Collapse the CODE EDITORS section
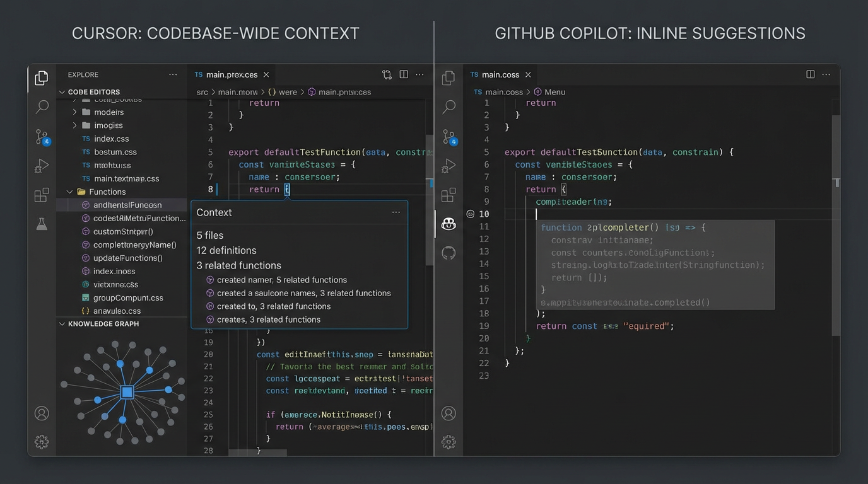The image size is (868, 484). tap(61, 92)
